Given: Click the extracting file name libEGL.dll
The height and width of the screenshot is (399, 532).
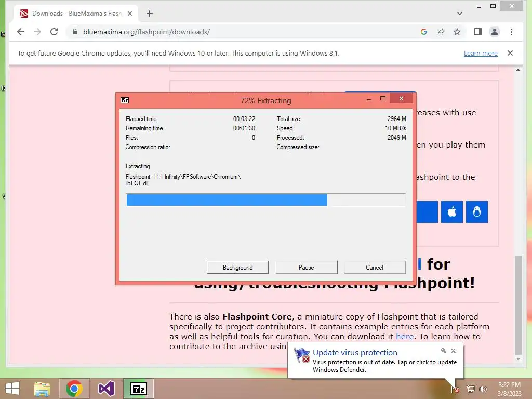Looking at the screenshot, I should [137, 183].
